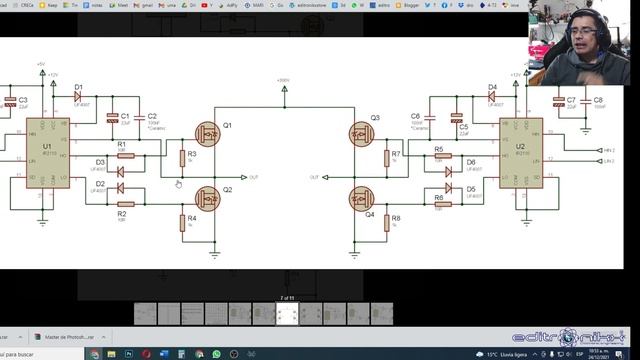Click the HIN 2 input terminal
The width and height of the screenshot is (640, 360).
tap(606, 151)
